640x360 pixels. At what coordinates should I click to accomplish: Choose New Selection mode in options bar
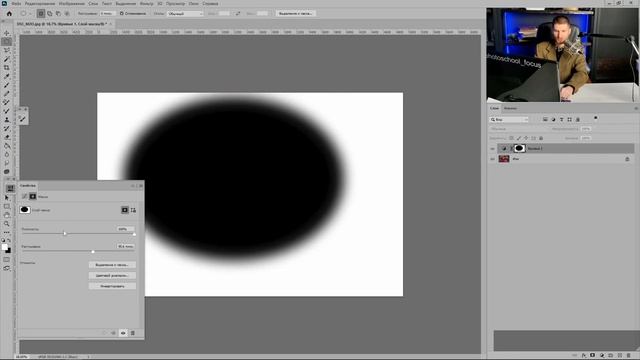pyautogui.click(x=41, y=13)
